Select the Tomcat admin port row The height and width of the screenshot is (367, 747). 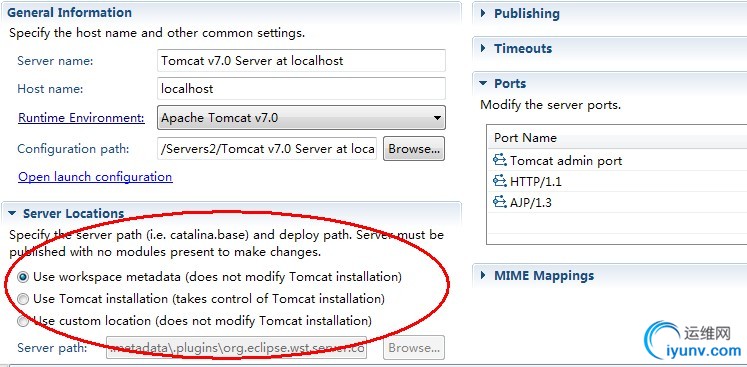618,160
